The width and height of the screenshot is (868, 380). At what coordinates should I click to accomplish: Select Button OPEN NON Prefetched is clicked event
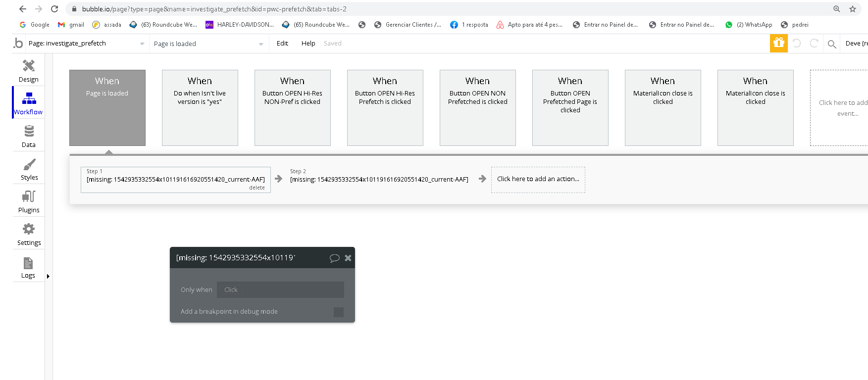coord(478,108)
